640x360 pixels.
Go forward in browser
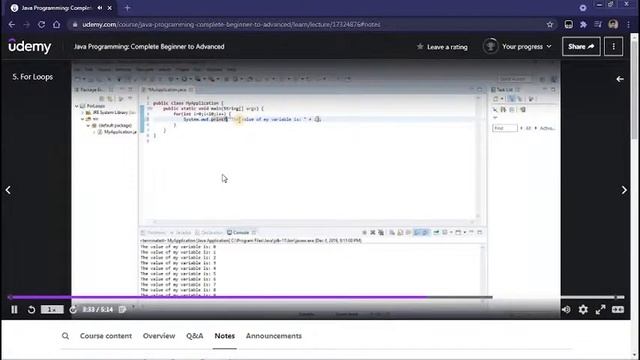pos(27,24)
